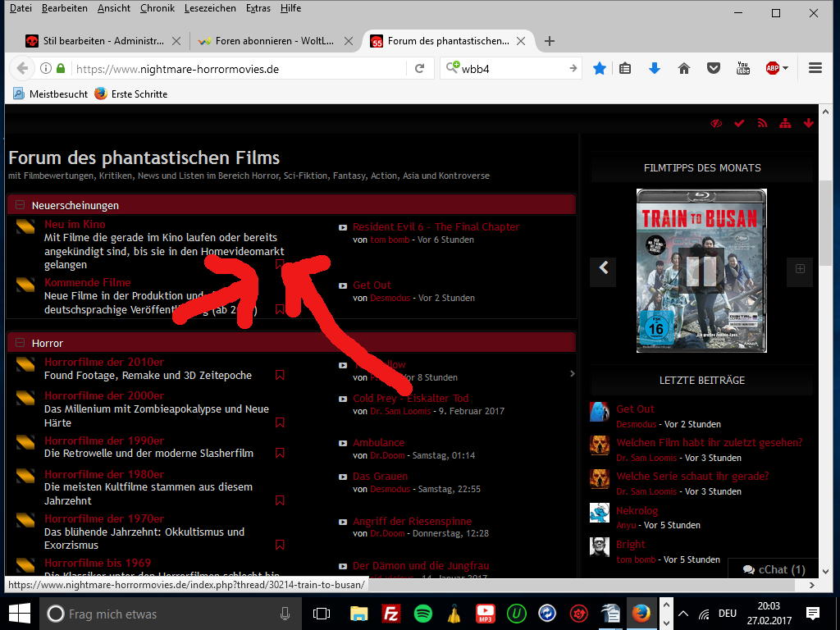Click the bookmark star icon in toolbar
The image size is (840, 630).
click(x=600, y=69)
